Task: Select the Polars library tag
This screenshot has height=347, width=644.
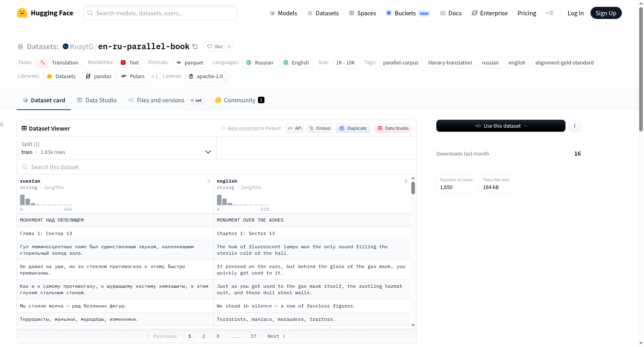Action: 133,76
